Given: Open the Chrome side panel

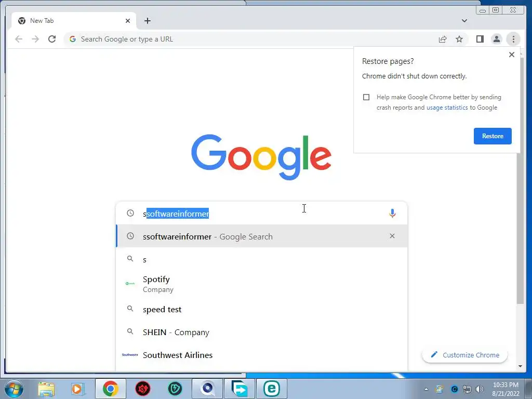Looking at the screenshot, I should coord(480,39).
